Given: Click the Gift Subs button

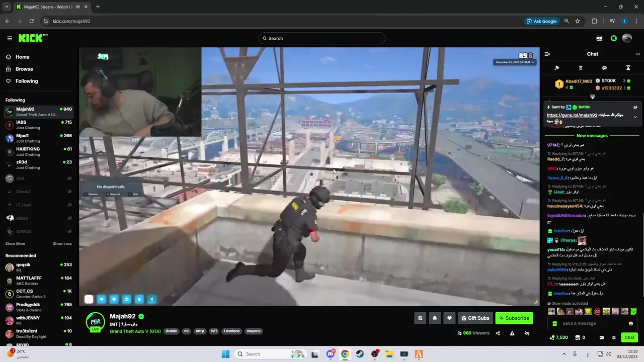Looking at the screenshot, I should (475, 318).
